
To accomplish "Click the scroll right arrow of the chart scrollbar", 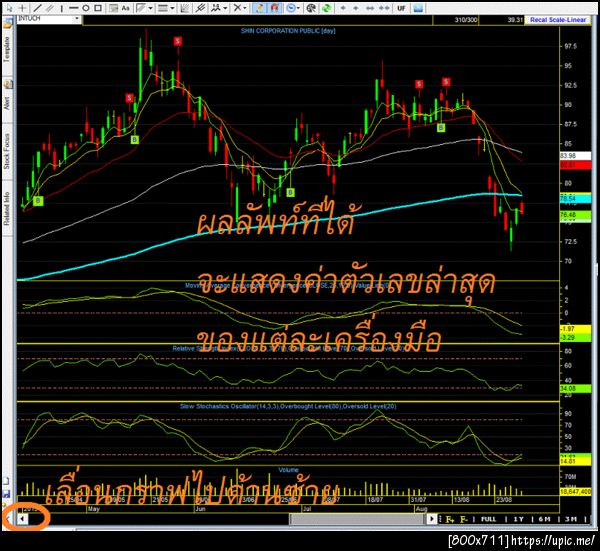I will pos(432,519).
